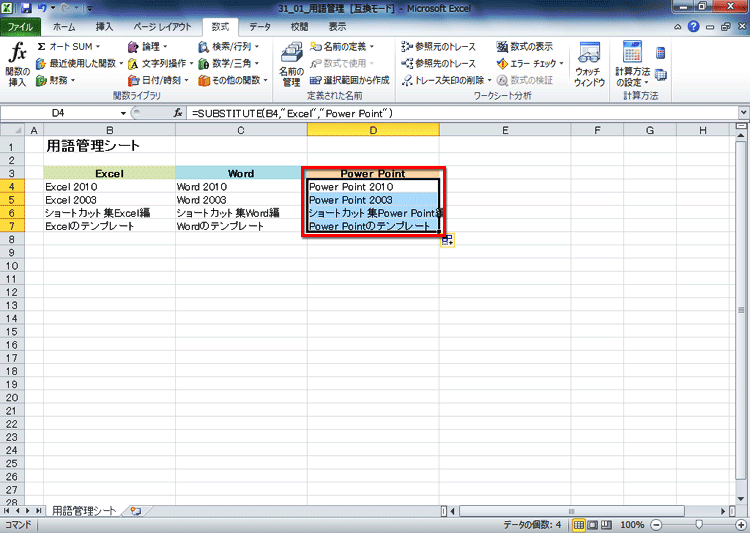Click the Select All corner button
The width and height of the screenshot is (750, 533).
click(12, 130)
